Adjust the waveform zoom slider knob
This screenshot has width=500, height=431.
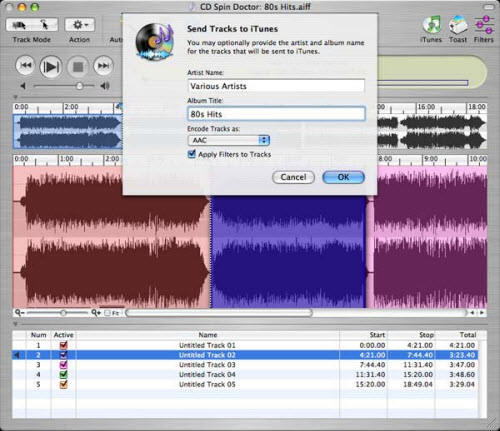pos(63,313)
